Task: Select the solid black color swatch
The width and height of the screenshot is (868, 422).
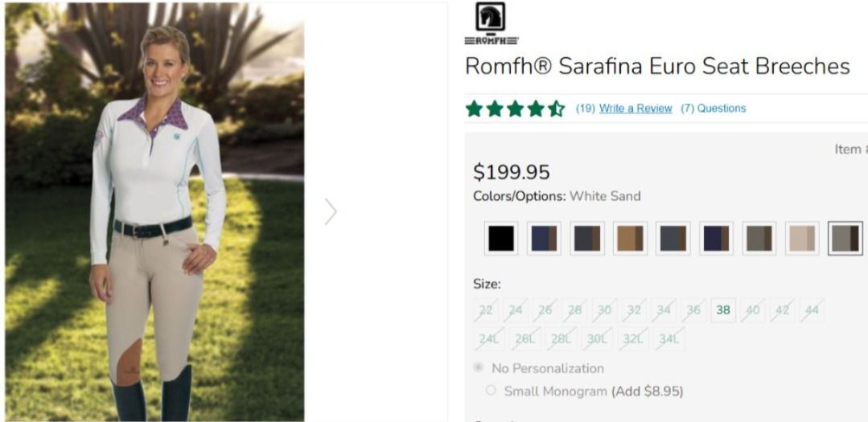Action: point(500,238)
